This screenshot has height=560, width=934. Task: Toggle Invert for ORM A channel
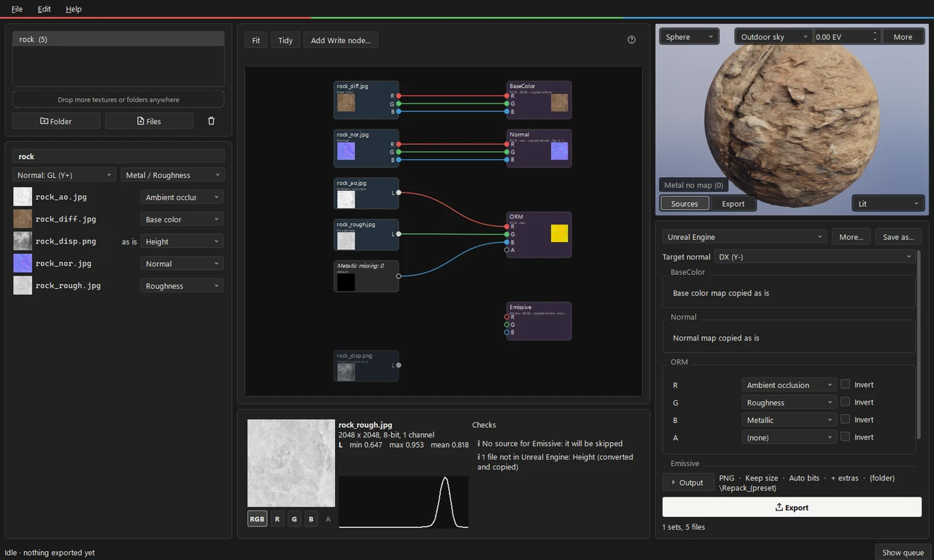[845, 437]
